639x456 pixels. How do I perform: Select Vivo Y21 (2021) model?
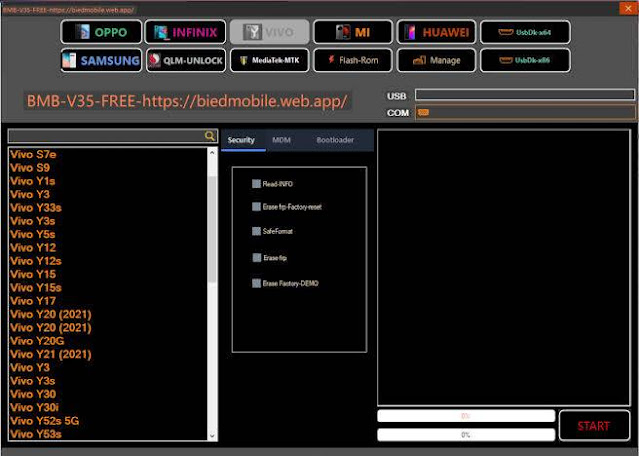pos(51,354)
